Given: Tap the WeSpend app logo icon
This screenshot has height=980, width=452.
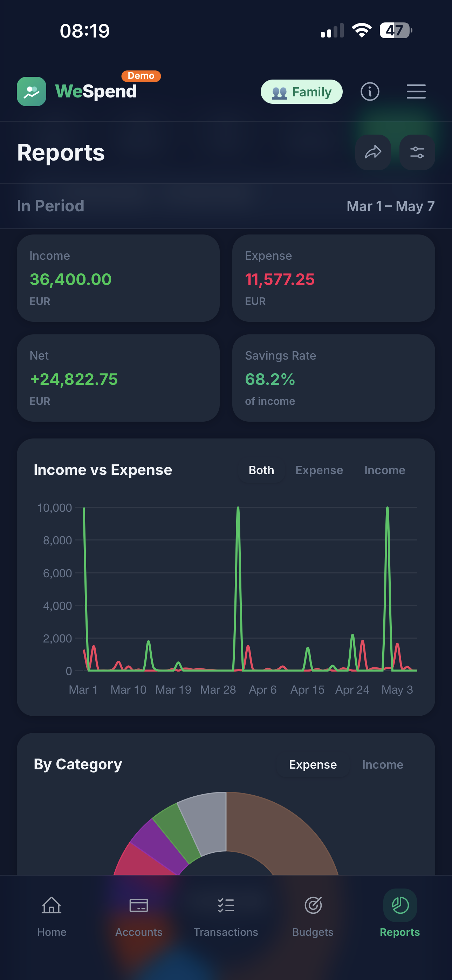Looking at the screenshot, I should pos(32,91).
